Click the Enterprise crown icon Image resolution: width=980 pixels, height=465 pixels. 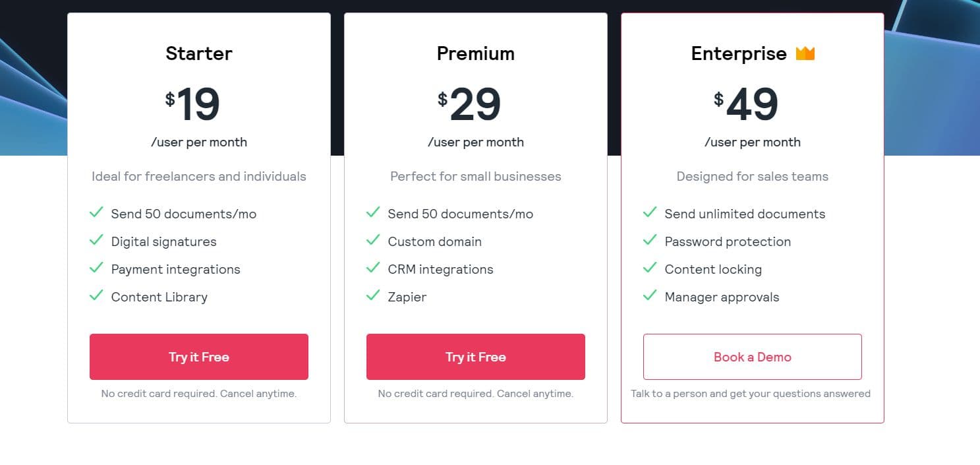pos(805,53)
